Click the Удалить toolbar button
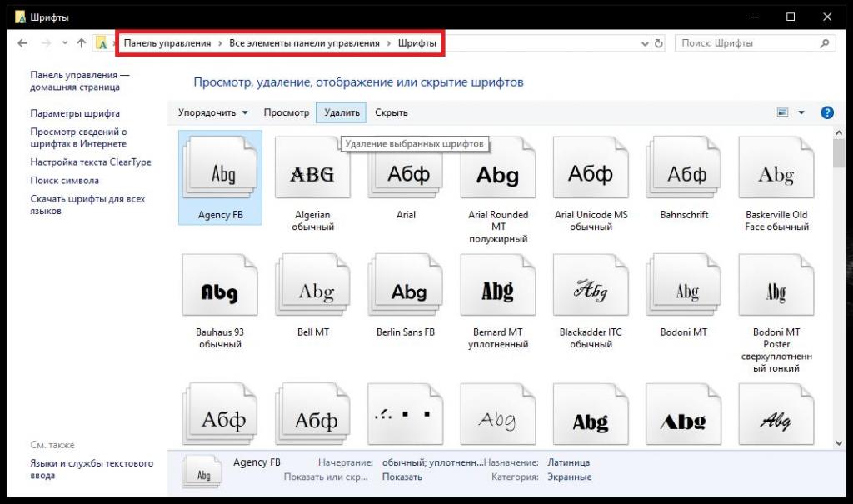The height and width of the screenshot is (504, 853). (x=342, y=112)
